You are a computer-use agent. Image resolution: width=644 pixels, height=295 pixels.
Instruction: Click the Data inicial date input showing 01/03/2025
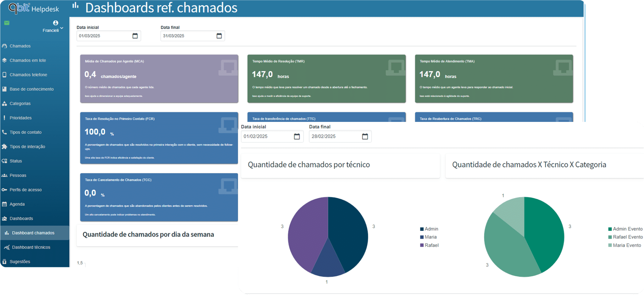[104, 36]
